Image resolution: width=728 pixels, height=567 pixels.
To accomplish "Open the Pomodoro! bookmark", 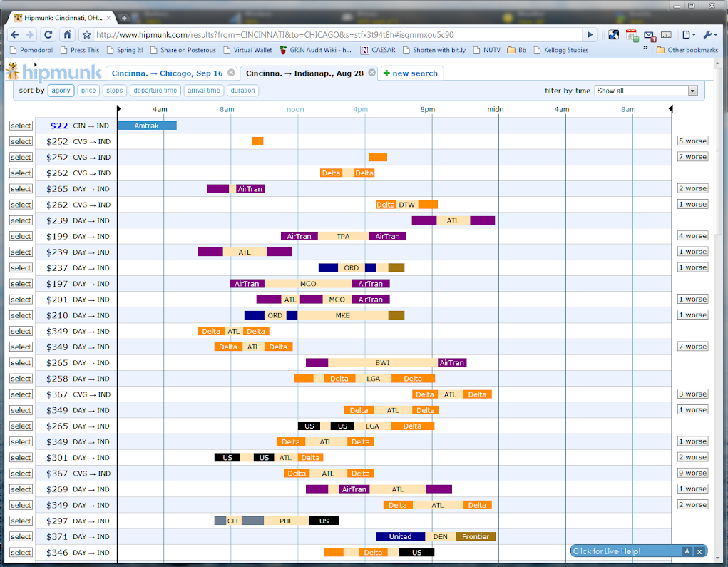I will click(31, 50).
